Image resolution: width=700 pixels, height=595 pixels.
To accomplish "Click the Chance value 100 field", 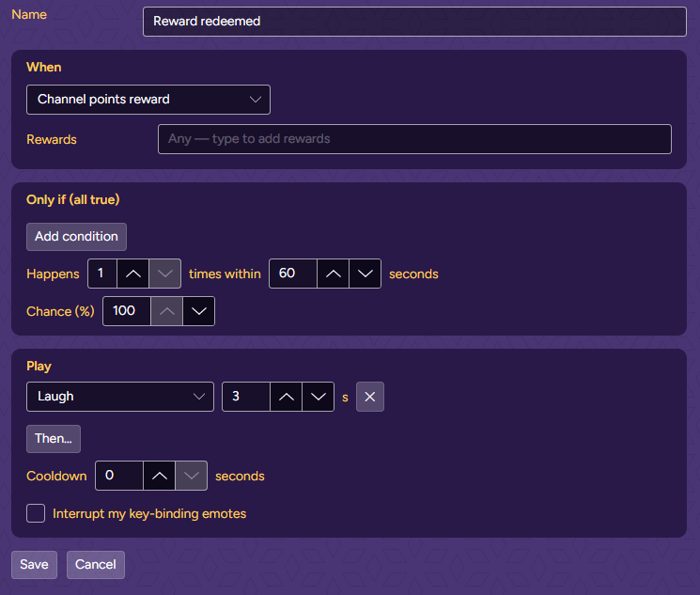I will (x=127, y=311).
